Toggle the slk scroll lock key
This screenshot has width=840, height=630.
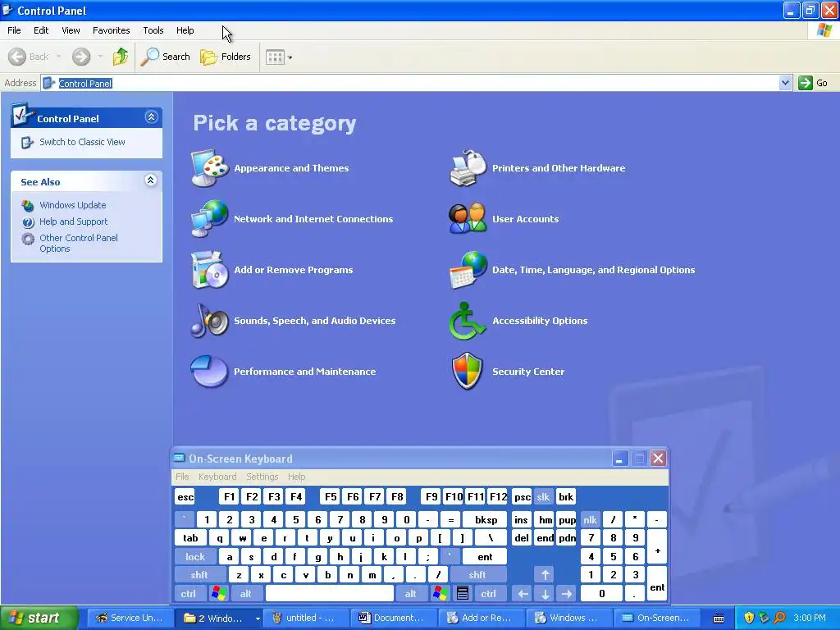(x=543, y=496)
